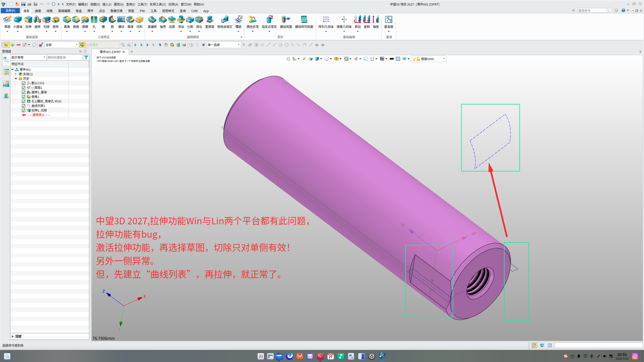Open the 阵列几何体 pattern geometry tool
The height and width of the screenshot is (362, 644).
tap(326, 22)
